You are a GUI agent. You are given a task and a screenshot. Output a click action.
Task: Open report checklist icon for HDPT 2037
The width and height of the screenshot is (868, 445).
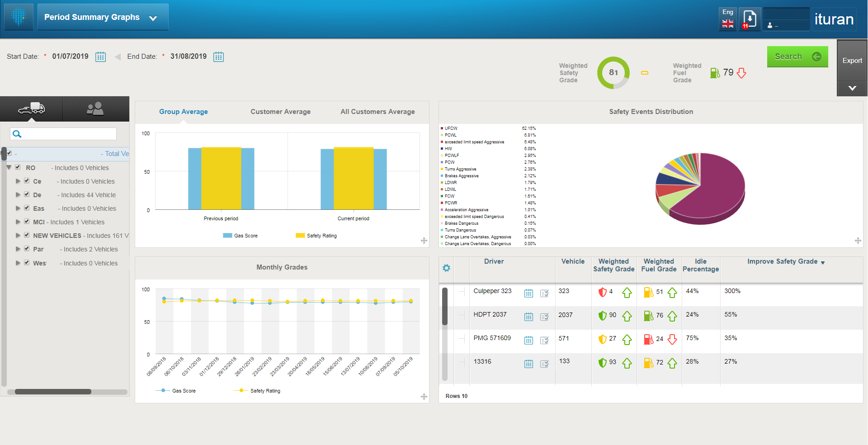(x=544, y=317)
